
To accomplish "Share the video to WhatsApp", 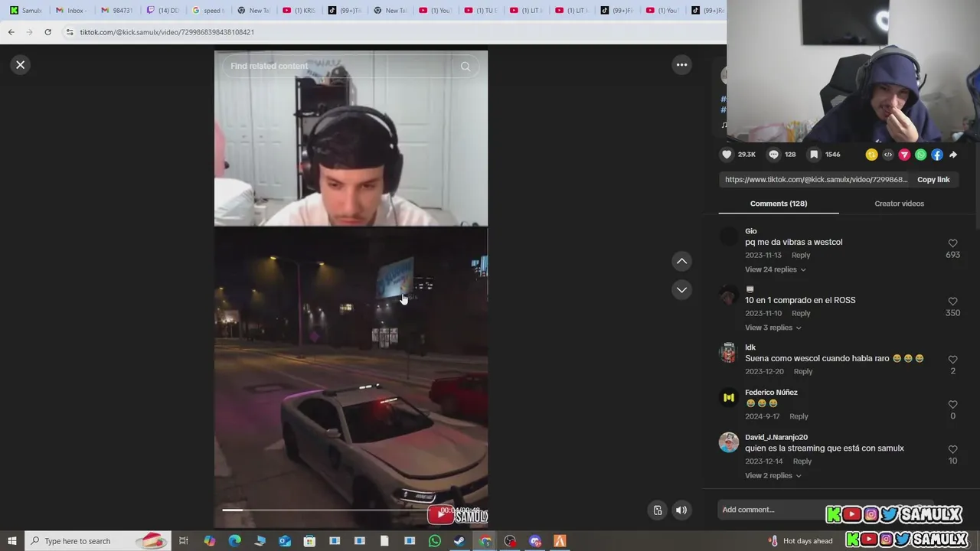I will [x=921, y=155].
